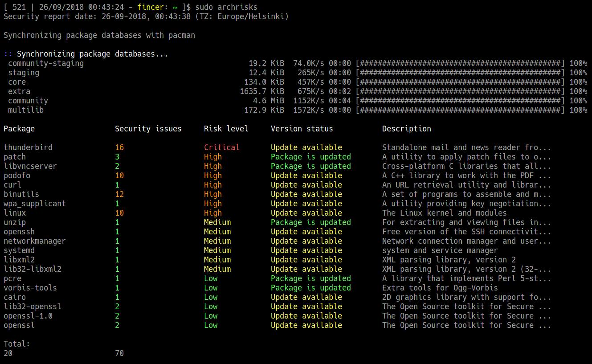The width and height of the screenshot is (592, 364).
Task: Select the "lib32-libxml2" package name
Action: coord(33,269)
